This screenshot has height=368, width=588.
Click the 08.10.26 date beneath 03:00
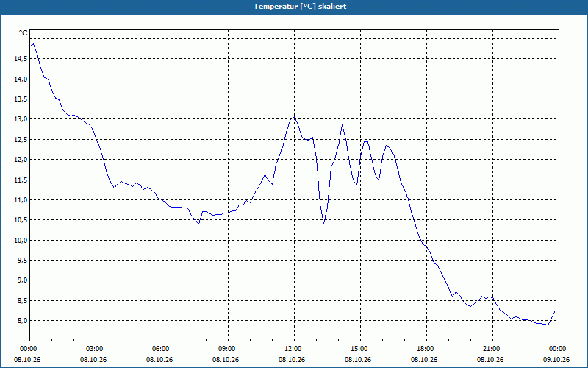pyautogui.click(x=93, y=360)
